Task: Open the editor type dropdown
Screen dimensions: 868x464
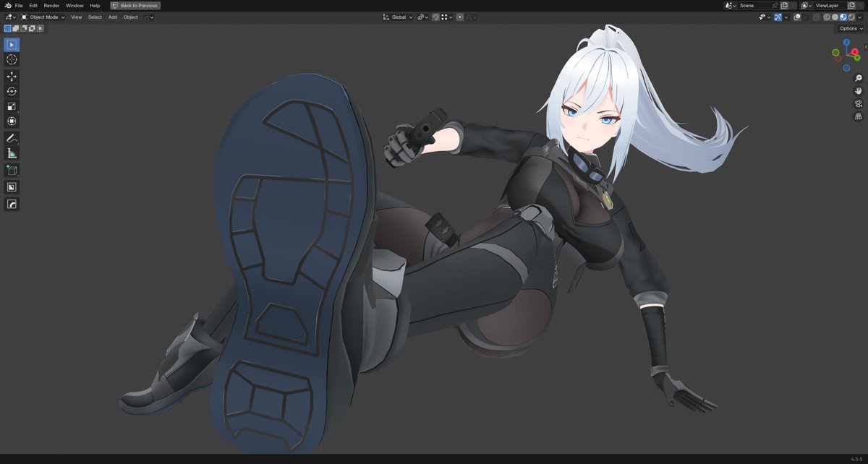Action: click(x=10, y=17)
